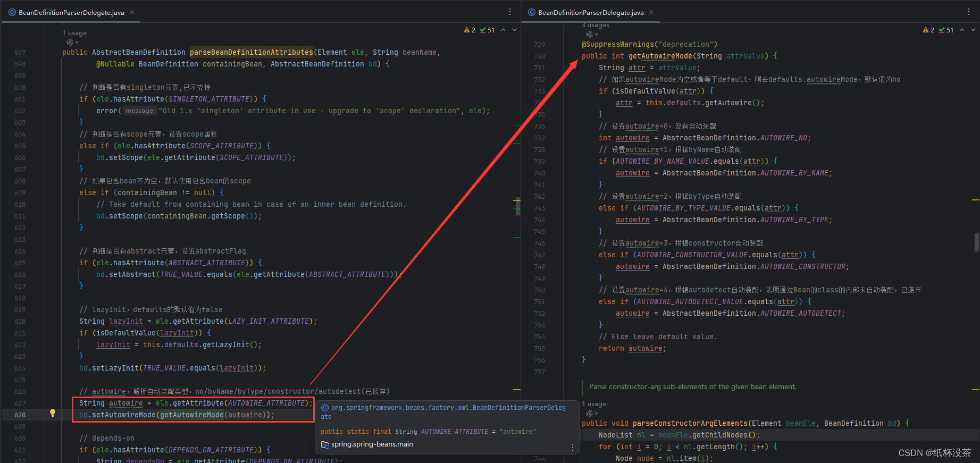The width and height of the screenshot is (980, 463).
Task: Select the left editor BeanDefinitionParserDelegate.java tab
Action: click(x=71, y=12)
